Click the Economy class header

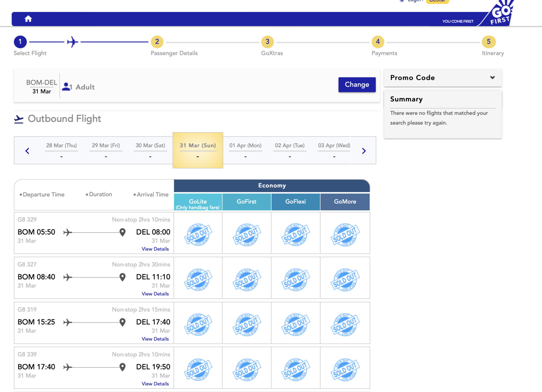(272, 186)
